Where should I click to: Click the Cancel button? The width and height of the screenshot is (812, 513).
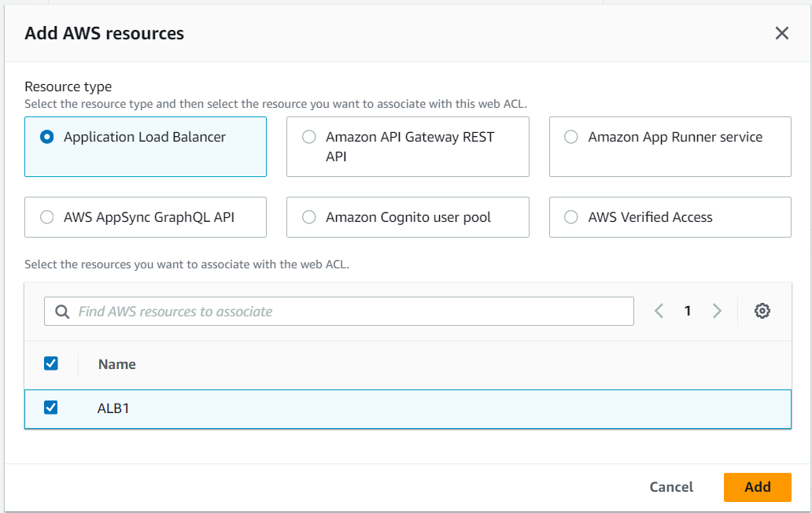pos(671,487)
